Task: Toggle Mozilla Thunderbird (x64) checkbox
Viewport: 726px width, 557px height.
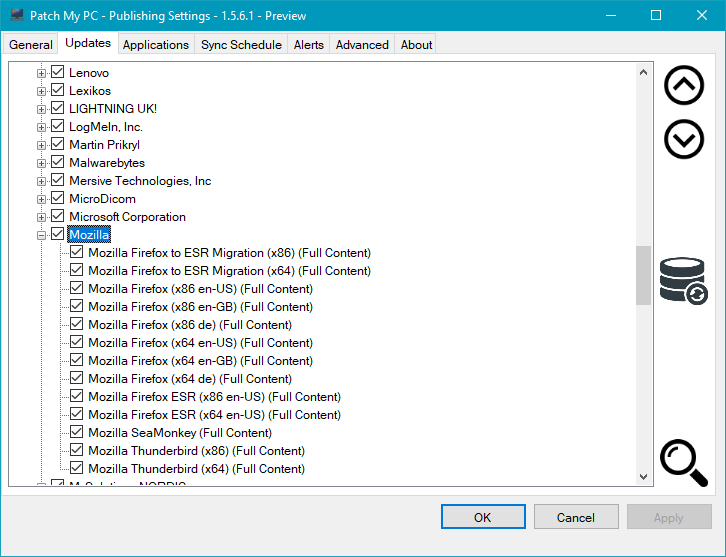Action: point(77,469)
